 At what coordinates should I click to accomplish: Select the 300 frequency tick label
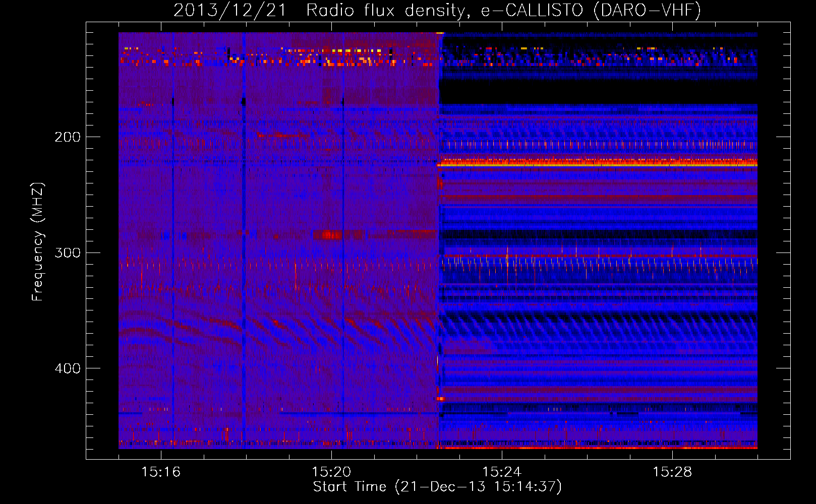(68, 253)
